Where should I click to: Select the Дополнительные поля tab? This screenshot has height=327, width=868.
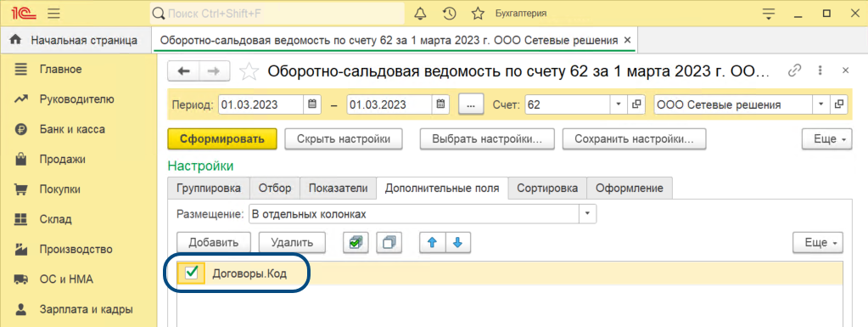click(x=442, y=188)
